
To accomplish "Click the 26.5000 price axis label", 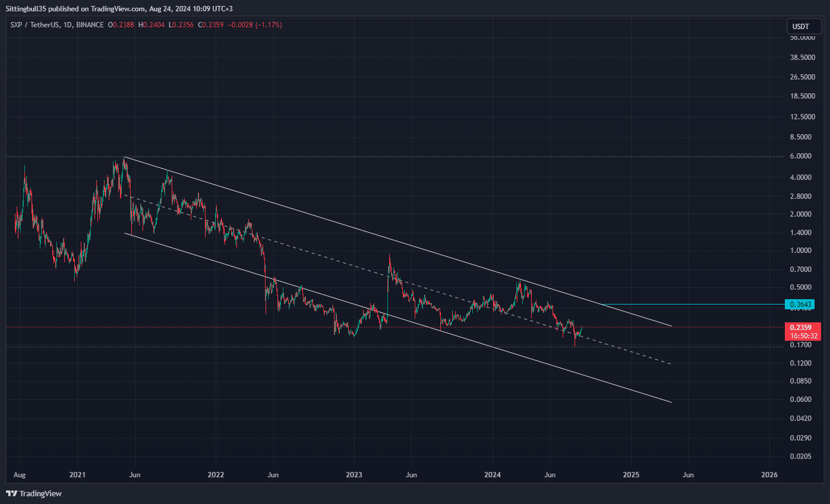I will [x=801, y=77].
